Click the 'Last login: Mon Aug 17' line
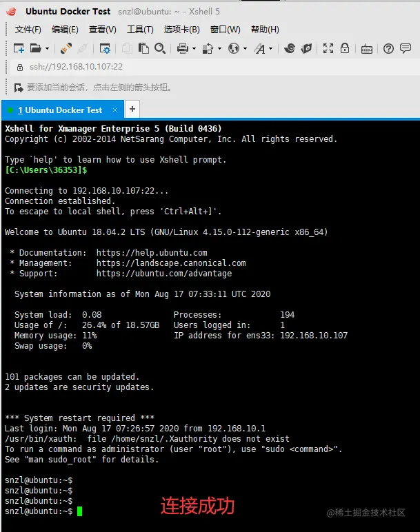420x532 pixels. point(135,429)
